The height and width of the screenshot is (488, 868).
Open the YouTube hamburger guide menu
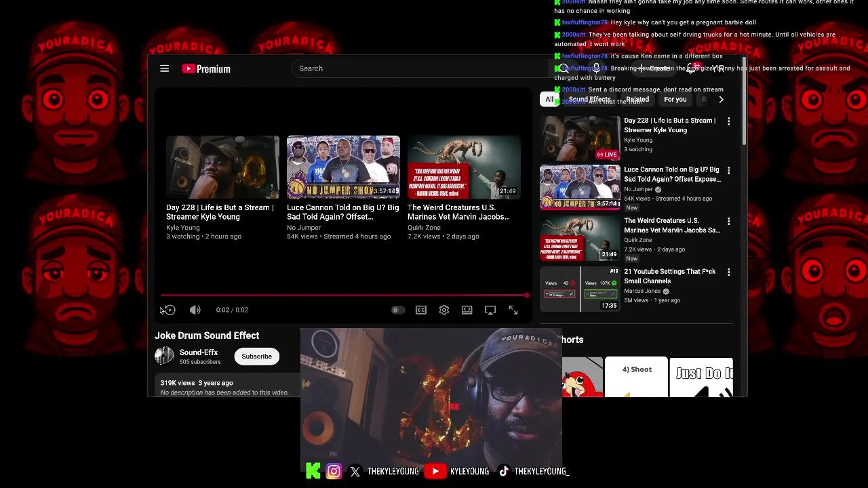[x=164, y=68]
